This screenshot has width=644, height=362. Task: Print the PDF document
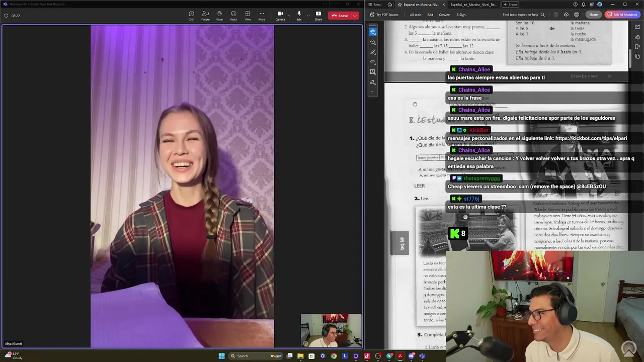577,15
